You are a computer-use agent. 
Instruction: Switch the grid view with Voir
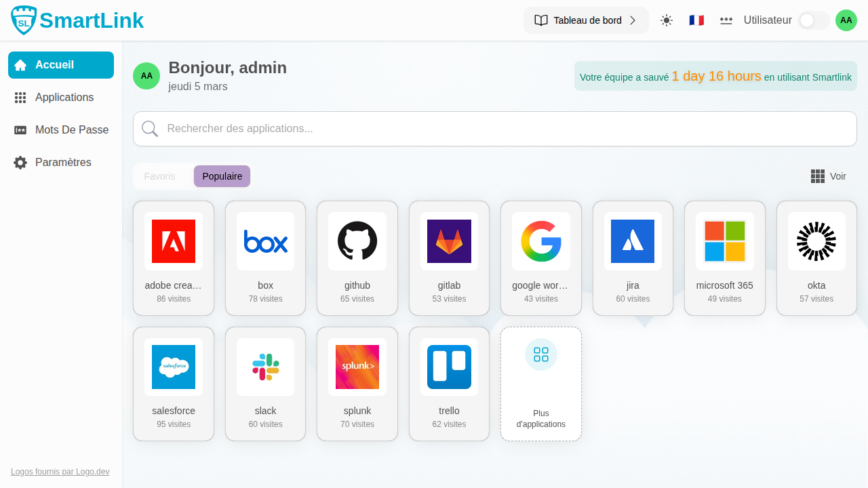coord(829,176)
